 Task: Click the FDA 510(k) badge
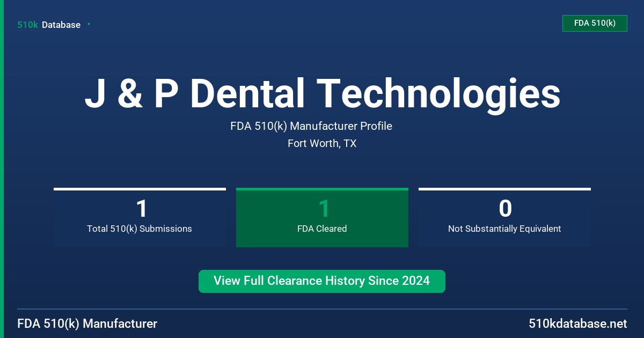tap(595, 23)
